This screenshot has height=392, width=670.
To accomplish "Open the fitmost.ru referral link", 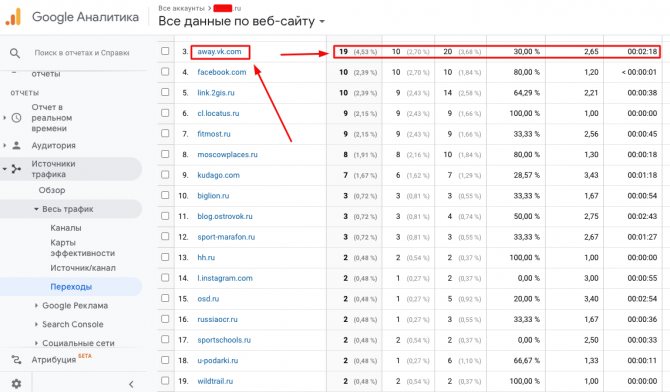I will 214,134.
